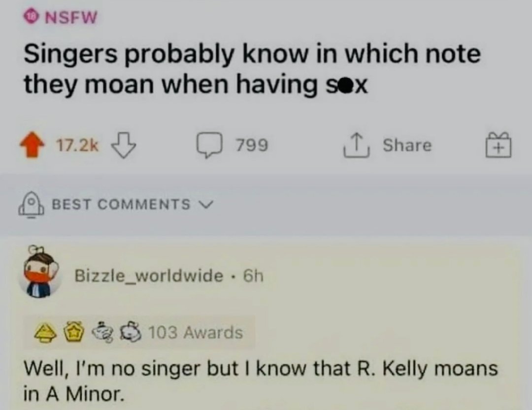Open Bizzle_worldwide's profile
This screenshot has width=532, height=410.
[x=148, y=276]
